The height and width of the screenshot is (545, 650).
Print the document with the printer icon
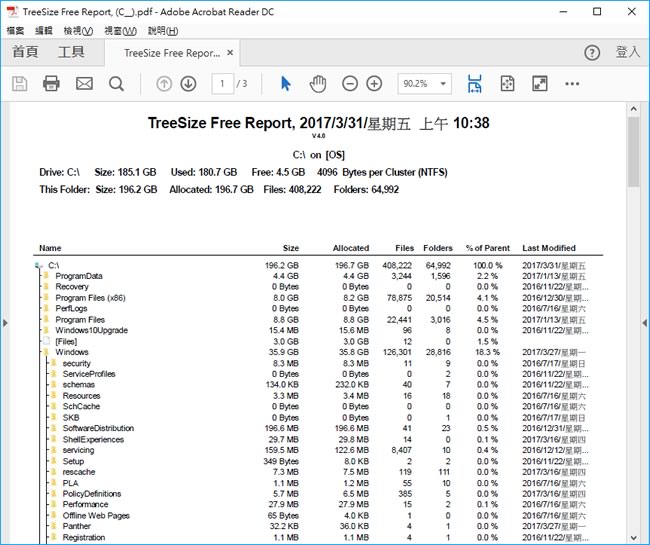coord(51,84)
